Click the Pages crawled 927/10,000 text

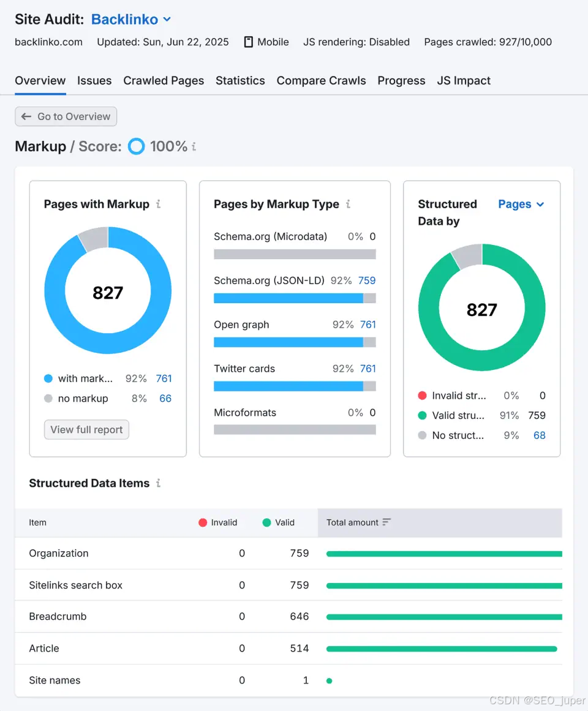[x=488, y=42]
